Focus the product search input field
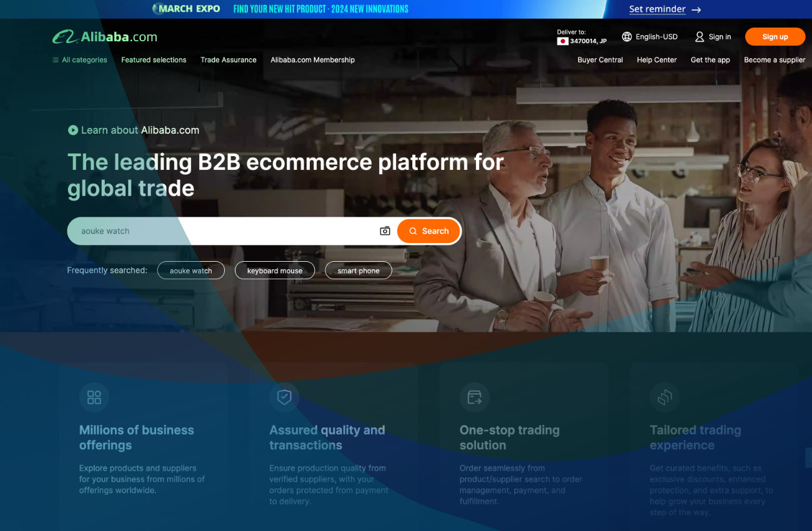 pyautogui.click(x=225, y=231)
